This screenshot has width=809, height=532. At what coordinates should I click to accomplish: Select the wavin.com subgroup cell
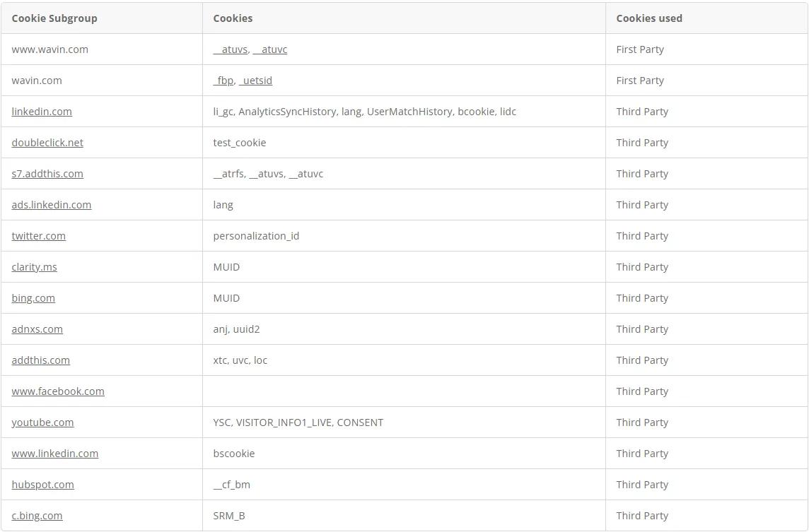click(102, 81)
